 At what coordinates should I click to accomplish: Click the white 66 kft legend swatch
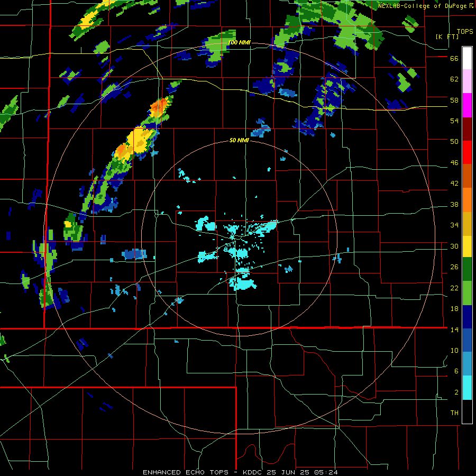click(x=467, y=58)
